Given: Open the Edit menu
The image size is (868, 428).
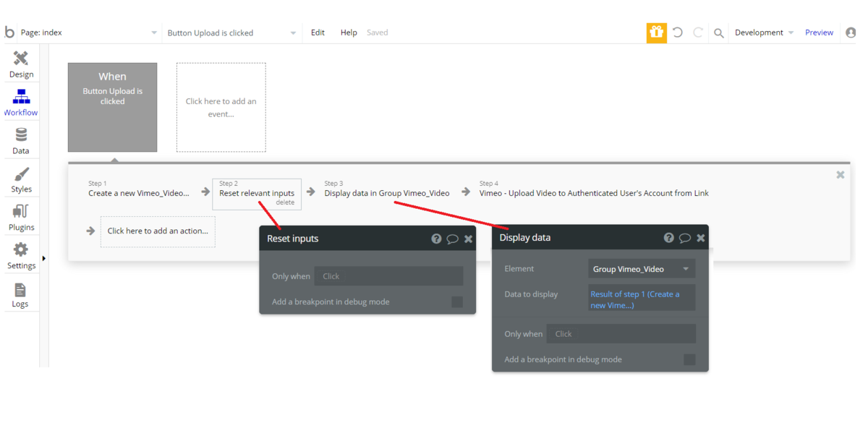Looking at the screenshot, I should (x=318, y=33).
